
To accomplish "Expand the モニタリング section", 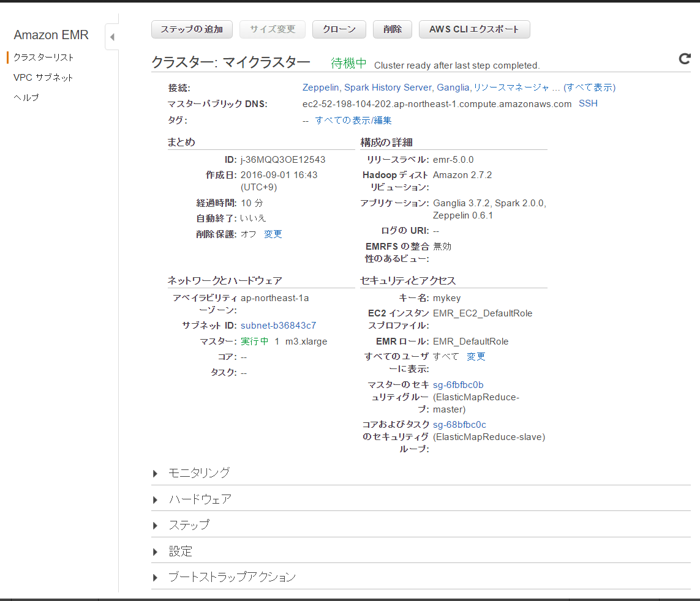I will [199, 472].
